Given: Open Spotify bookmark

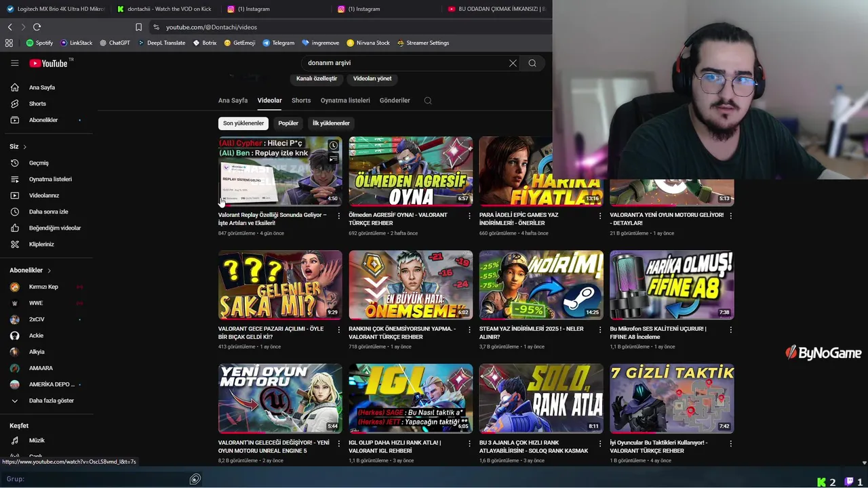Looking at the screenshot, I should click(x=39, y=43).
